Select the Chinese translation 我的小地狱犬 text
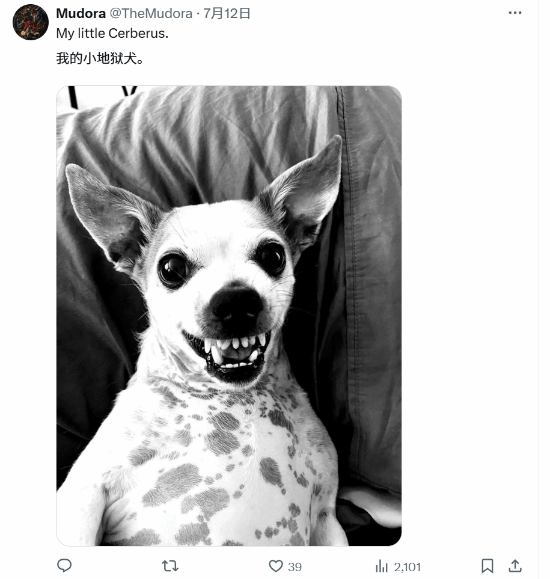 pyautogui.click(x=100, y=58)
